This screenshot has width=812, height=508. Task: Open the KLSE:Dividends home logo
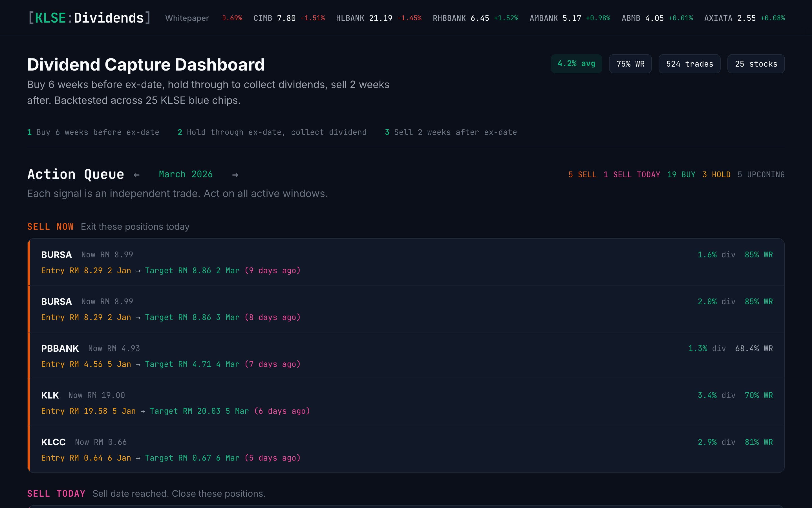pyautogui.click(x=89, y=18)
